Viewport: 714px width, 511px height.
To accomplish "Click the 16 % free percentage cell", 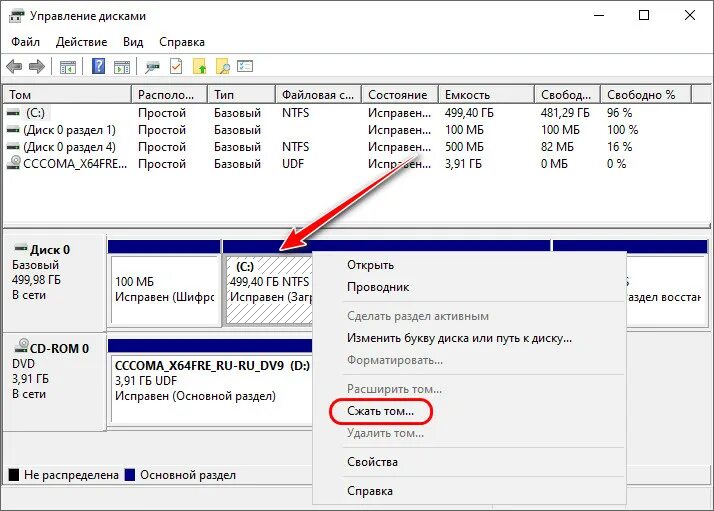I will tap(619, 147).
